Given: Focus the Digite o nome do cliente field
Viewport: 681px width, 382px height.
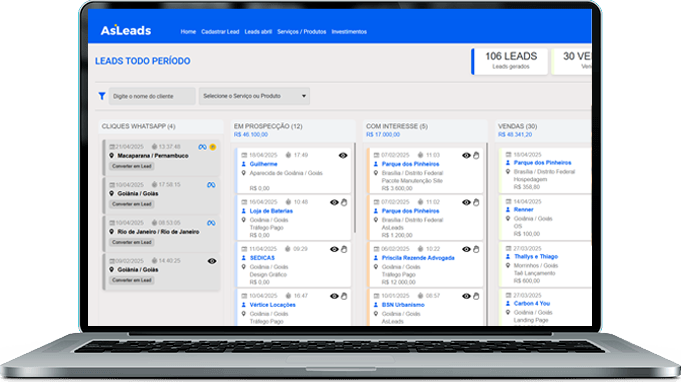Looking at the screenshot, I should (152, 96).
